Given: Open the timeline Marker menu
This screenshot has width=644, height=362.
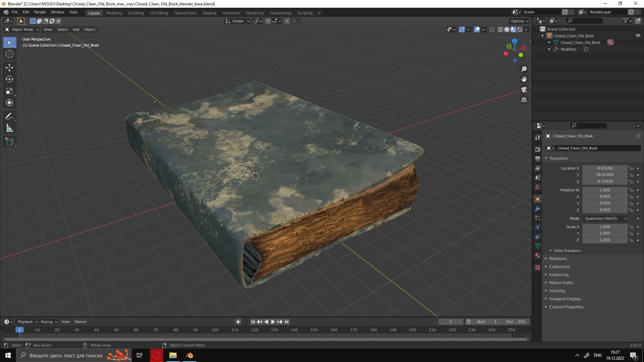Looking at the screenshot, I should (x=80, y=322).
